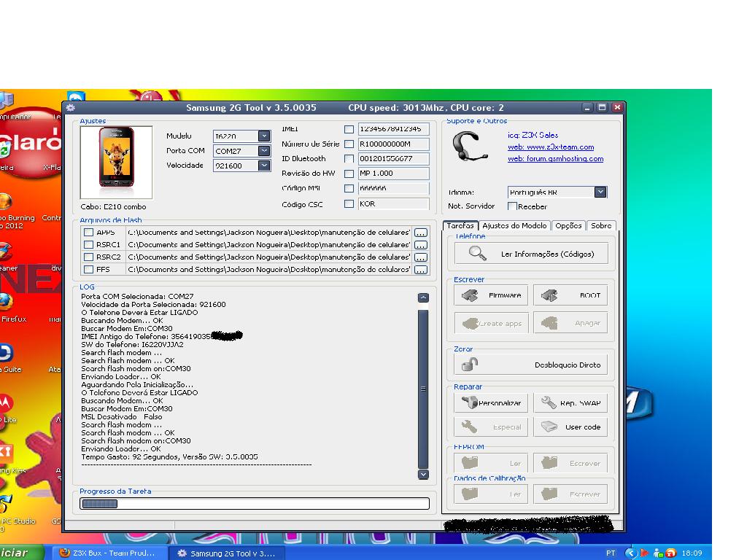Click the LOG scroll up arrow
The width and height of the screenshot is (747, 560).
point(423,297)
